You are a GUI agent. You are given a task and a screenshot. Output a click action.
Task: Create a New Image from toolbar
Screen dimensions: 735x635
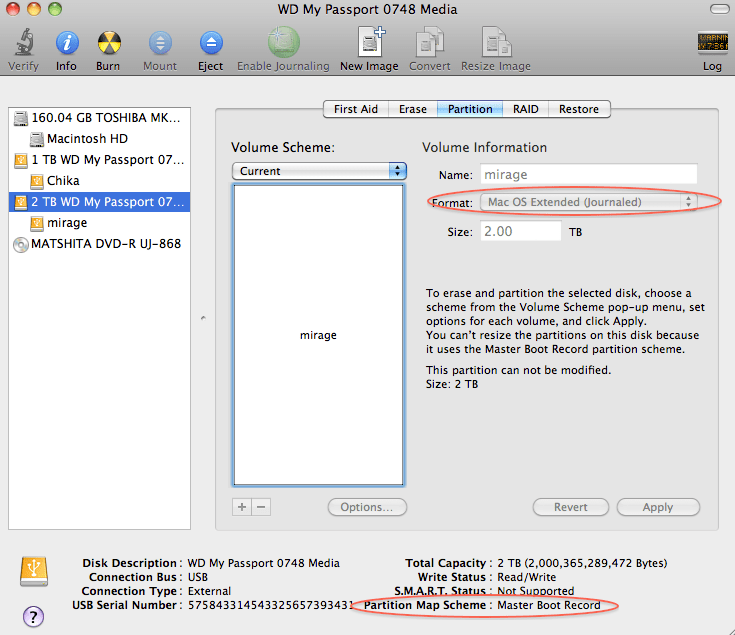(370, 42)
